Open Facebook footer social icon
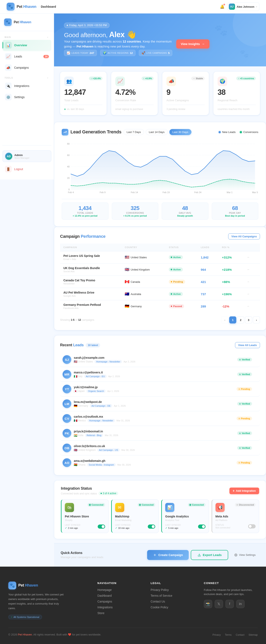Screen dimensions: 266x644 pos(229,604)
